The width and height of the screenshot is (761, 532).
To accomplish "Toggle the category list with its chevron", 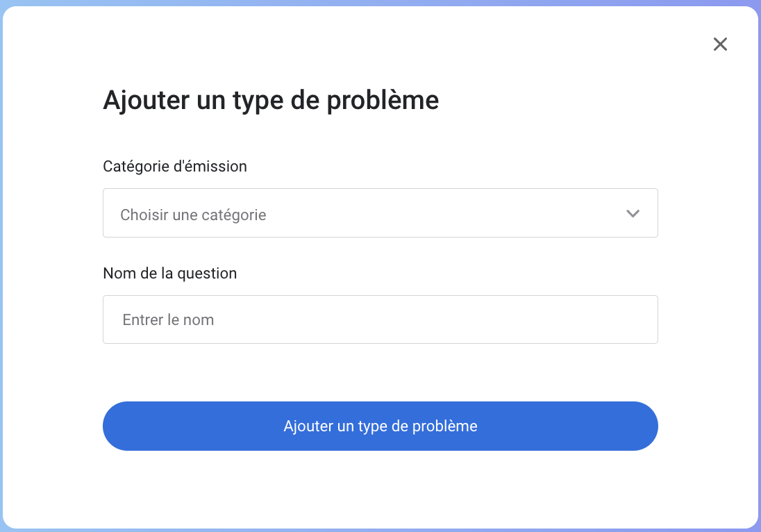I will [633, 214].
